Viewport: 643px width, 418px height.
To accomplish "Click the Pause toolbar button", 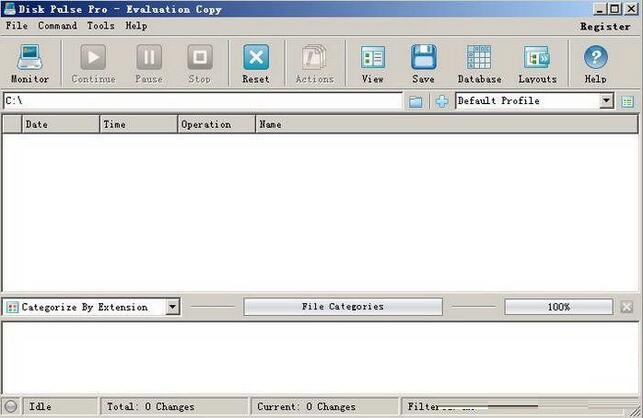I will pos(149,63).
